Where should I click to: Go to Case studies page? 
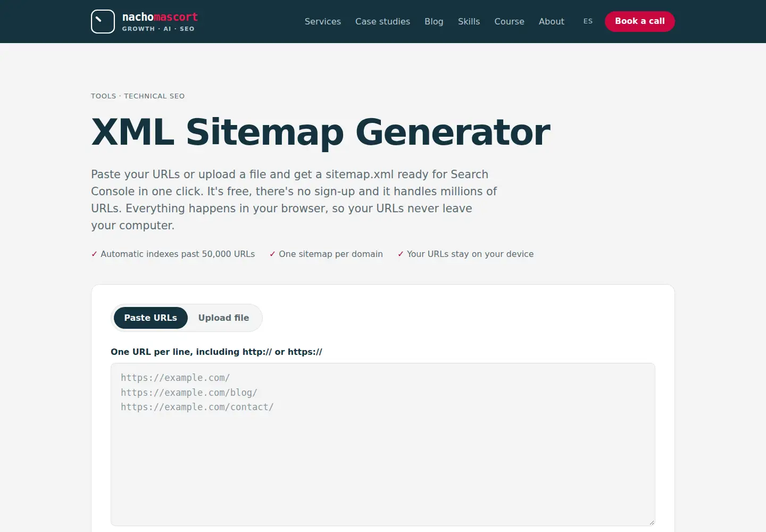(x=382, y=21)
